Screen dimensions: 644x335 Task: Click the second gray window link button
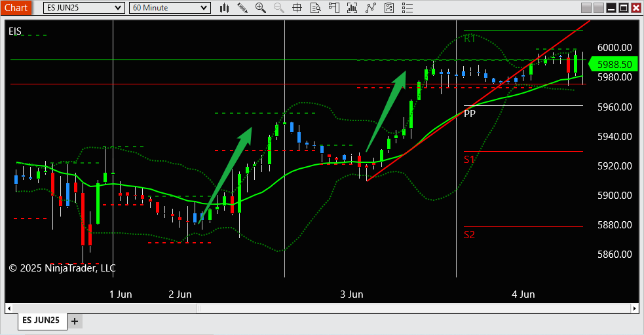click(599, 8)
